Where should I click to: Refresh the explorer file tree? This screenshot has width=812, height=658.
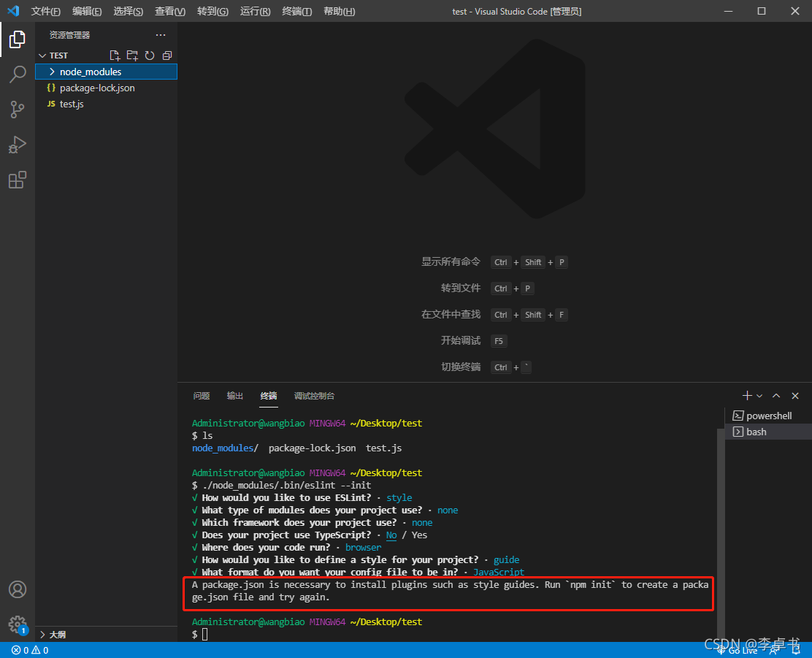pos(150,56)
